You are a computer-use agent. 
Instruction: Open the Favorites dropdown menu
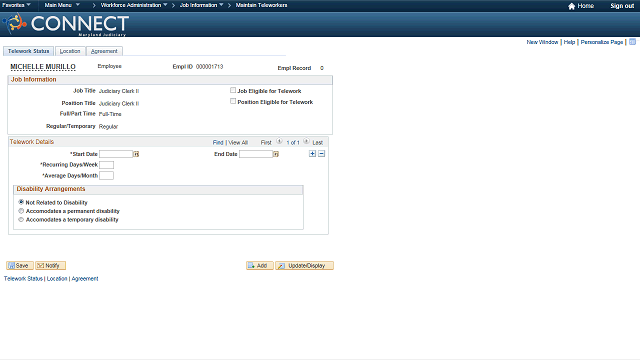[x=16, y=5]
